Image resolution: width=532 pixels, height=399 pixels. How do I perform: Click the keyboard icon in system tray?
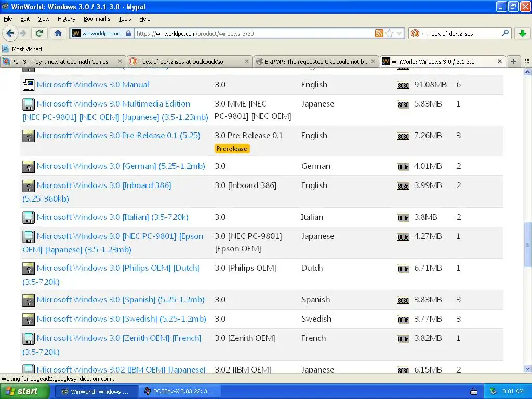474,392
